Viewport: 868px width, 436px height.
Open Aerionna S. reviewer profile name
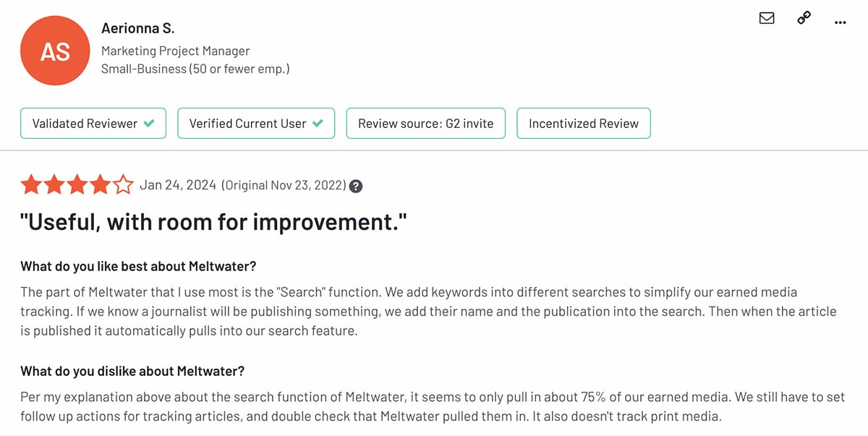point(137,29)
